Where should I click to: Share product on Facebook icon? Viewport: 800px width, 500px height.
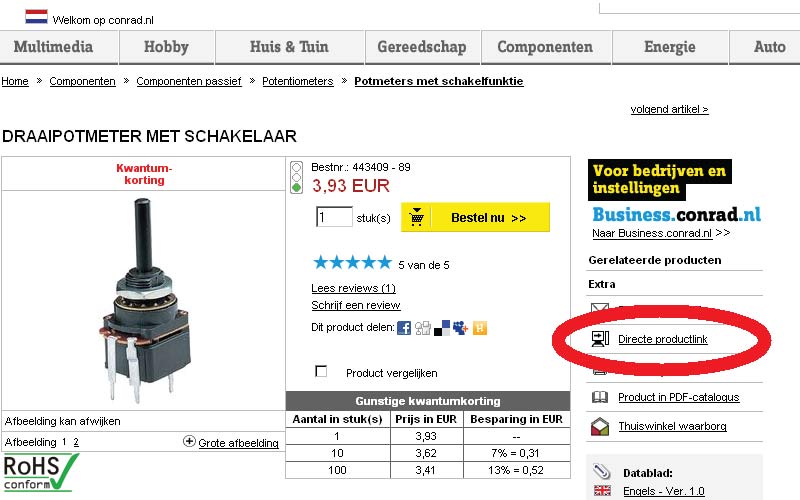click(x=404, y=327)
